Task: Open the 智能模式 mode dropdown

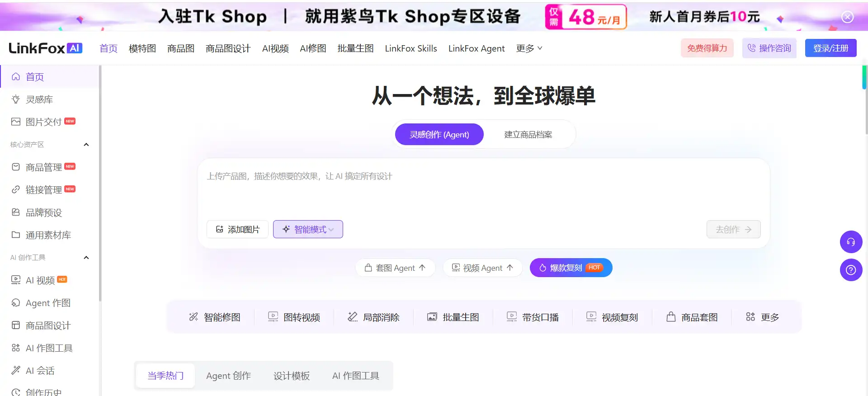Action: 308,229
